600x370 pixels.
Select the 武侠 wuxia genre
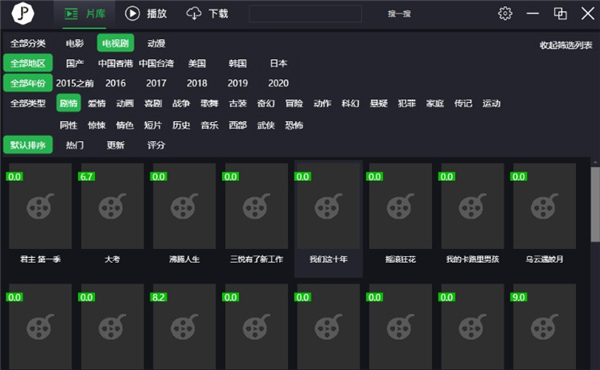[x=266, y=125]
